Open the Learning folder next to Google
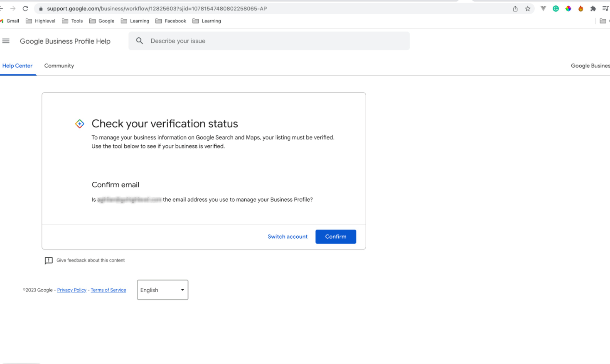The width and height of the screenshot is (610, 364). click(135, 21)
